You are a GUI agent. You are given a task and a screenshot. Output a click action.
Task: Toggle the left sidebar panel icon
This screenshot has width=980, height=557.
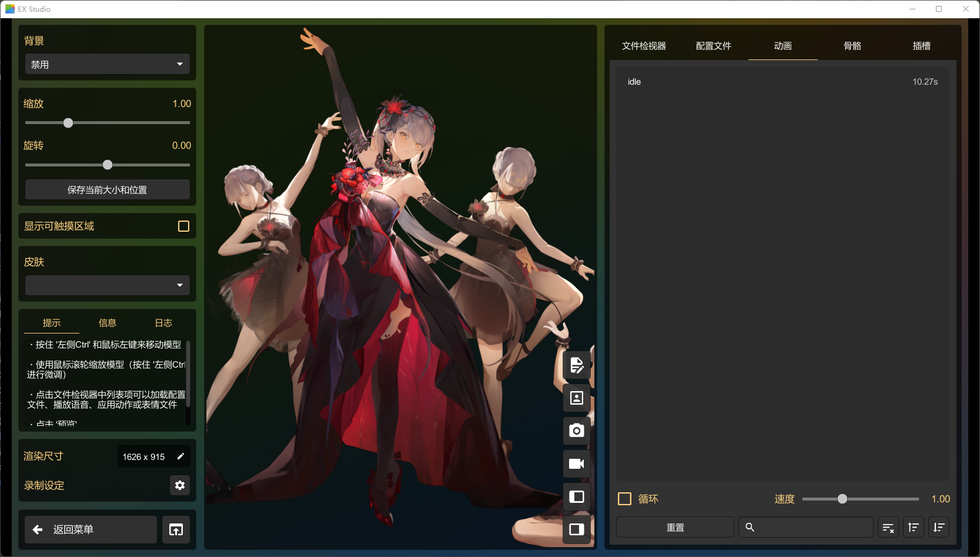(x=577, y=497)
